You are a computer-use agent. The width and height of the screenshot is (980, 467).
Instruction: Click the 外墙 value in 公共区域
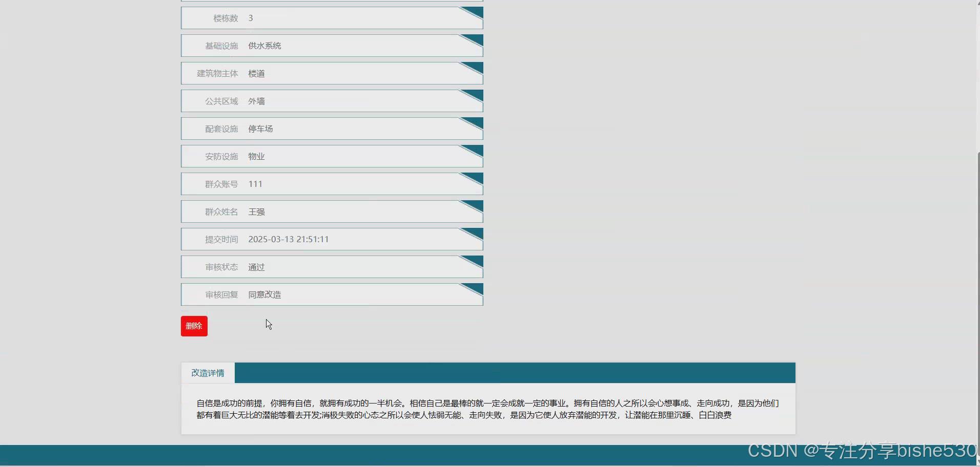[x=256, y=101]
